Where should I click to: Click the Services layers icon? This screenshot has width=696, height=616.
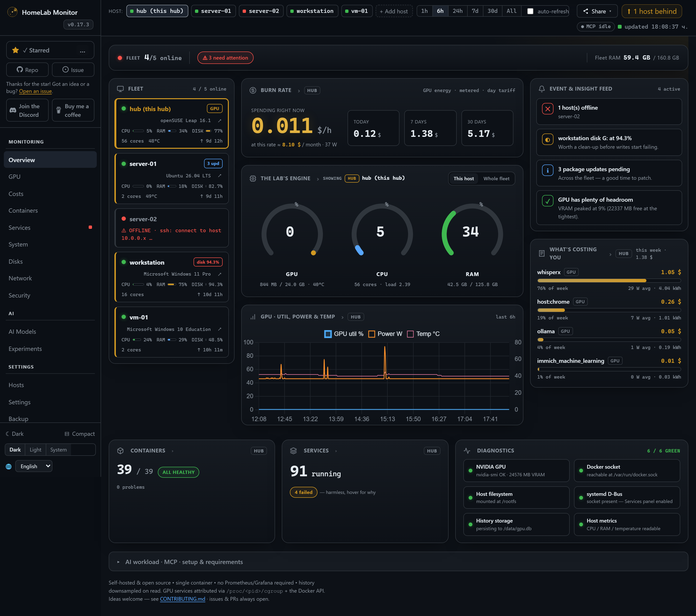293,451
